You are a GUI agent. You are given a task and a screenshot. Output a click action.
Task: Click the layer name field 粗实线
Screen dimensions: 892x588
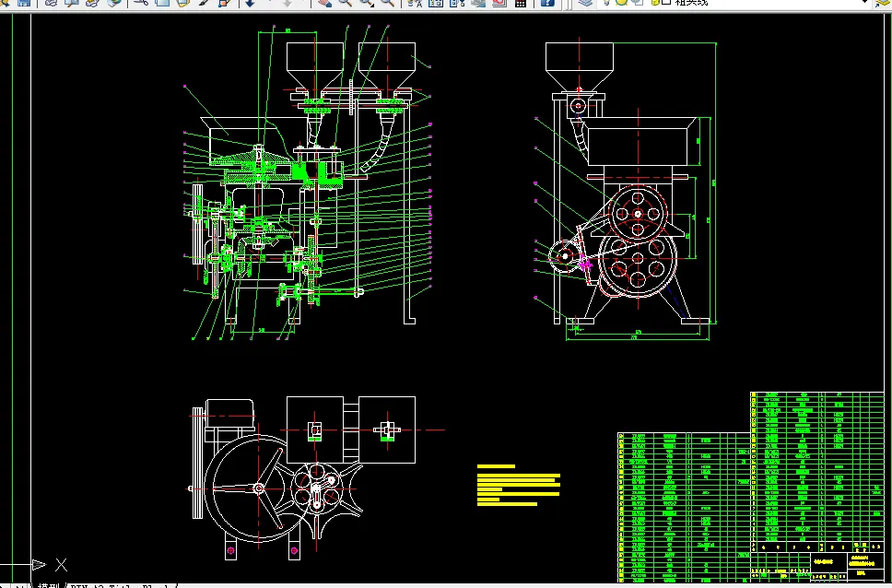(x=691, y=3)
